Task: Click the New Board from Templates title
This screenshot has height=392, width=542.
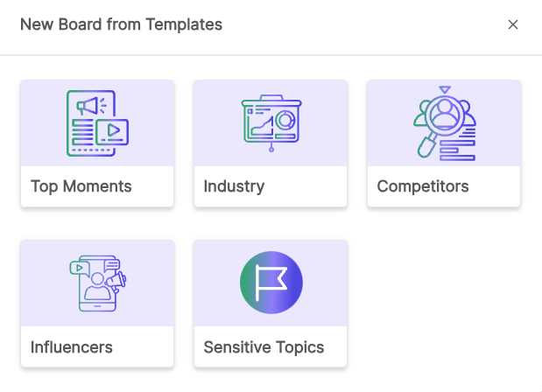Action: (x=121, y=24)
